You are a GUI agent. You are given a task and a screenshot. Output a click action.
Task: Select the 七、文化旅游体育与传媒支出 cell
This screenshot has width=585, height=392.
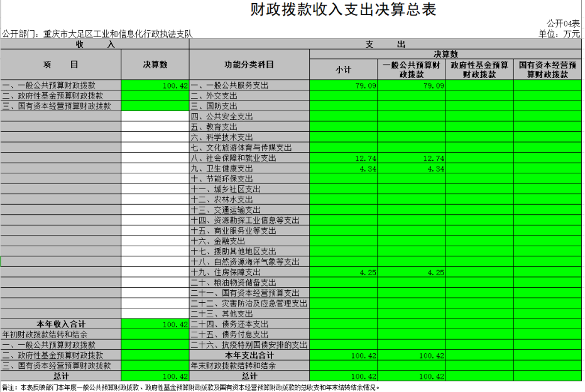coord(249,148)
